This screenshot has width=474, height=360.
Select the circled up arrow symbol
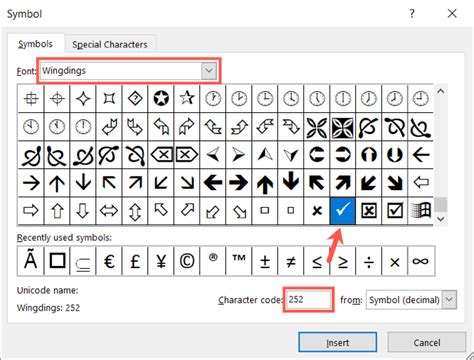click(x=369, y=155)
